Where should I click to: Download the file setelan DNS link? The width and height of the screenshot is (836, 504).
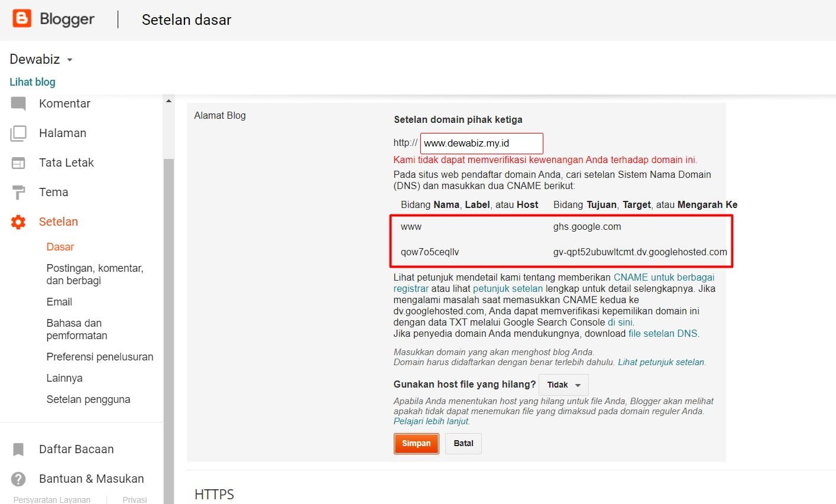(662, 334)
